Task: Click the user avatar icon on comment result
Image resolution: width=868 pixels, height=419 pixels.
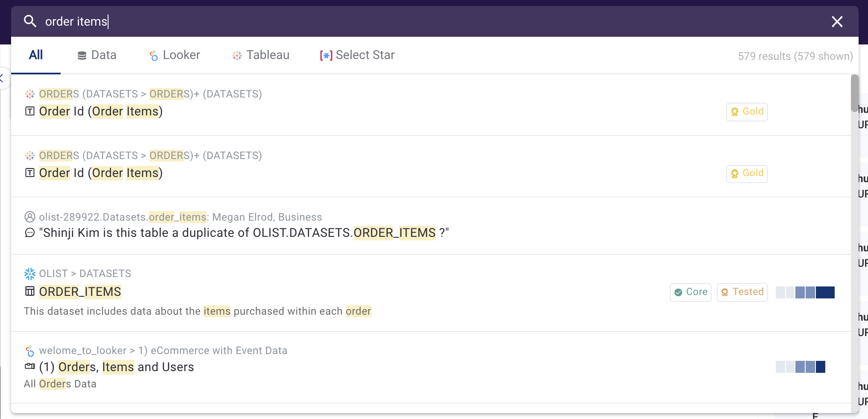Action: pos(30,217)
